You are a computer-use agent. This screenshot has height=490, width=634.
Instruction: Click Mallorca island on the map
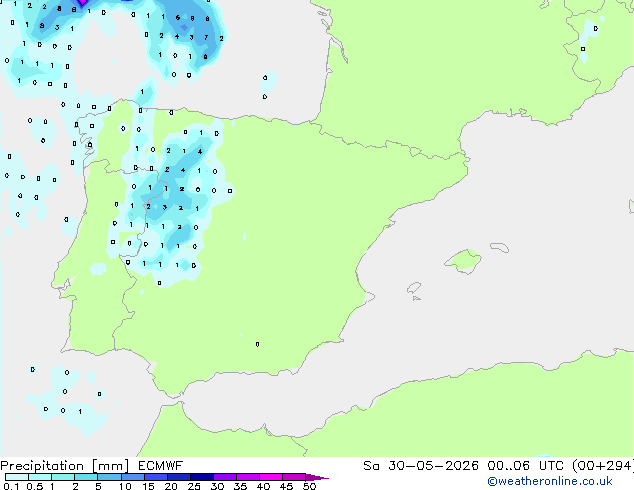click(x=463, y=261)
